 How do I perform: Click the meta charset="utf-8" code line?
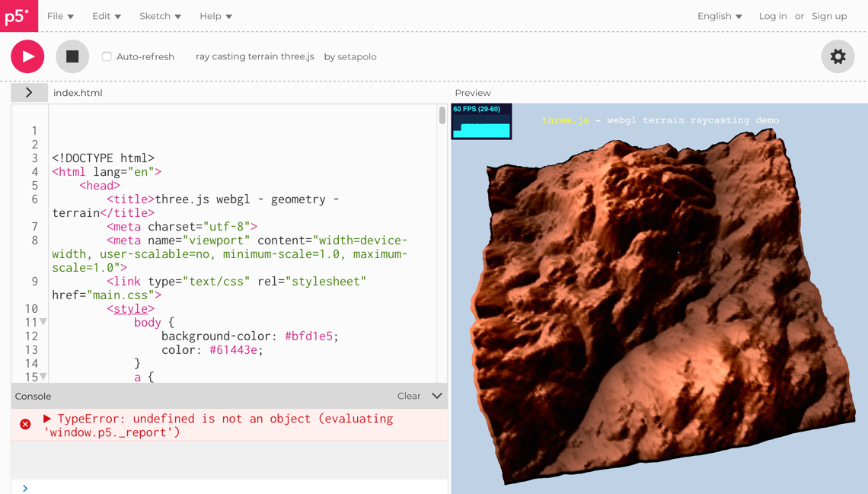point(182,227)
